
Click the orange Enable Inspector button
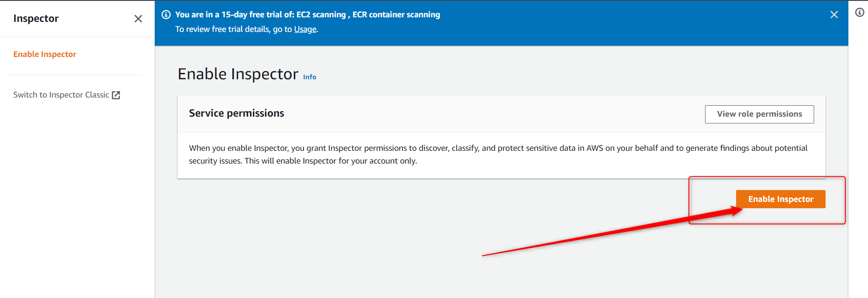[780, 199]
